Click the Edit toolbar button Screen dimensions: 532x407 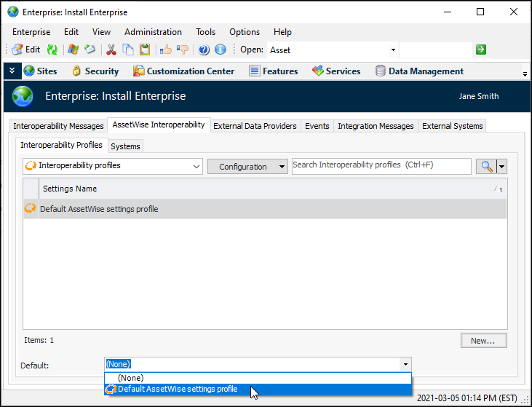[x=25, y=50]
